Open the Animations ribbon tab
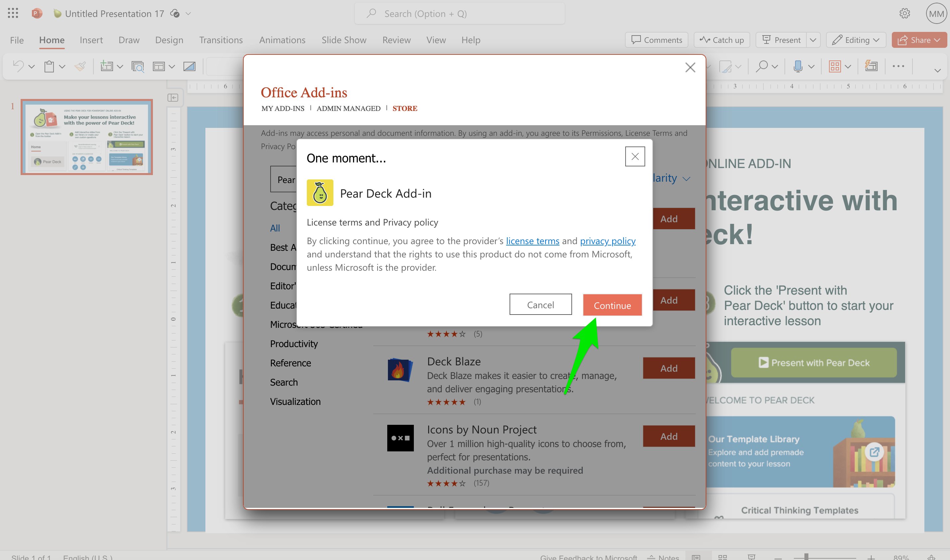950x560 pixels. 282,40
